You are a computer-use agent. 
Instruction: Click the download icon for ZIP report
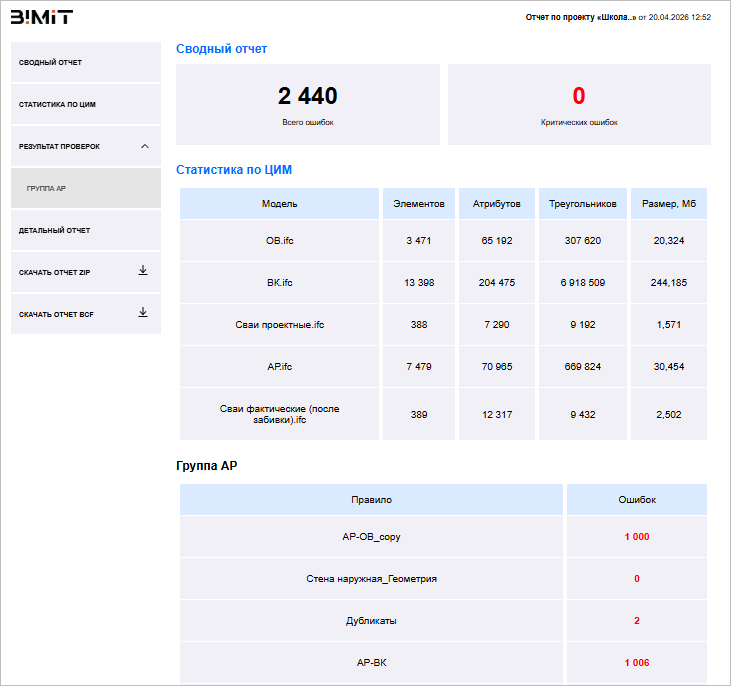point(143,271)
